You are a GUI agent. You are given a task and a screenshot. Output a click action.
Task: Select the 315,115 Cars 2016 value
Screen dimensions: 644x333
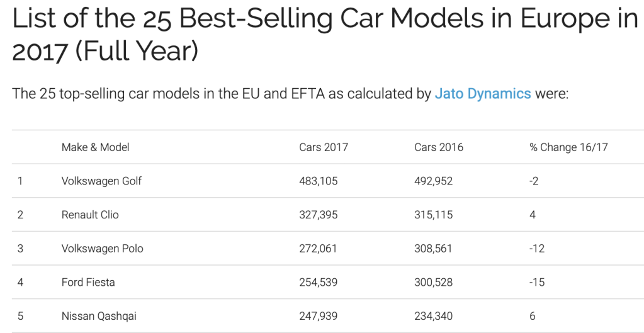(x=433, y=215)
